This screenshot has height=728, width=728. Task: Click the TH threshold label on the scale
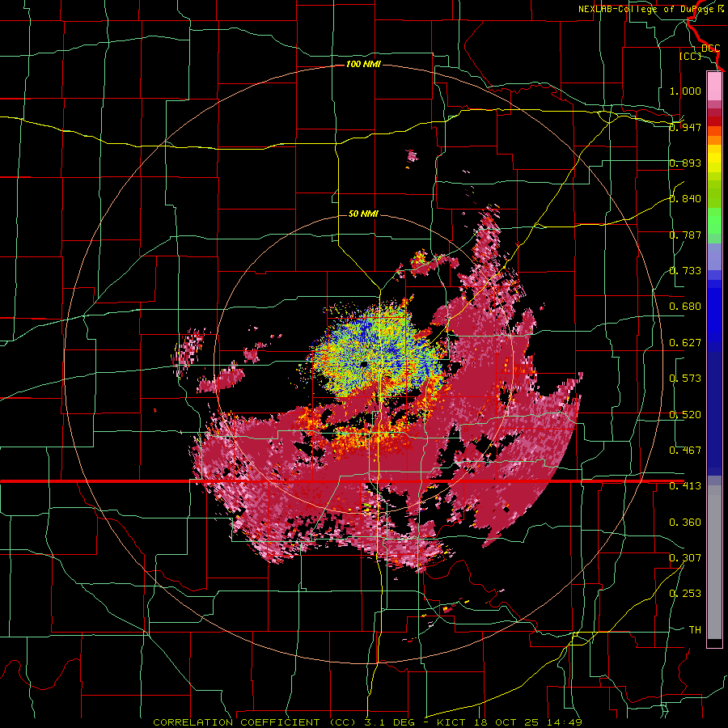tap(695, 630)
